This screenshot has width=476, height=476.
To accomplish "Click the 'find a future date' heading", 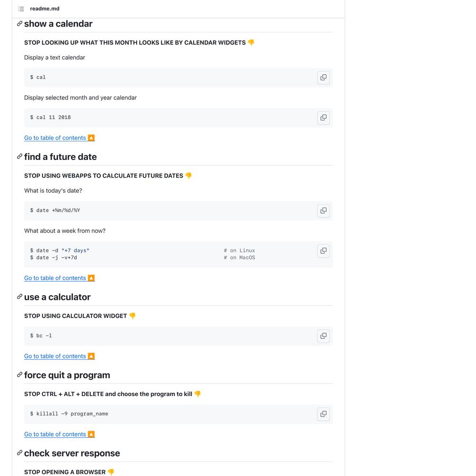I will [x=60, y=157].
